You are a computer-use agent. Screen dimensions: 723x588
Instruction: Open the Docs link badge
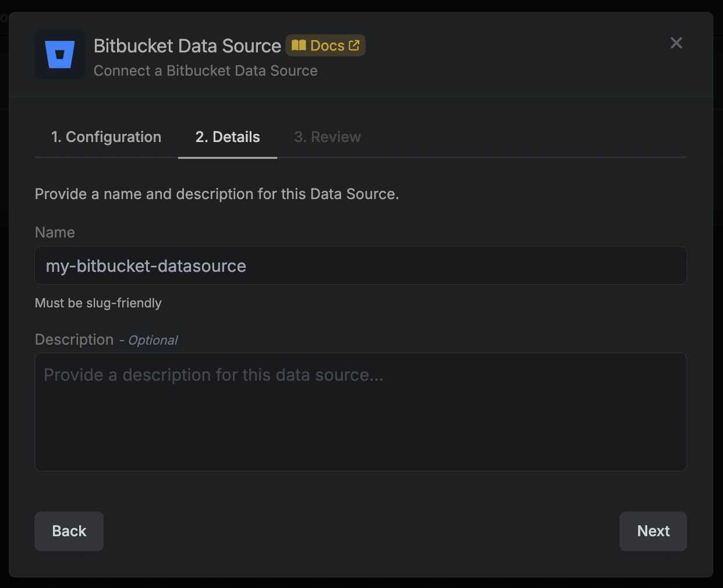325,45
